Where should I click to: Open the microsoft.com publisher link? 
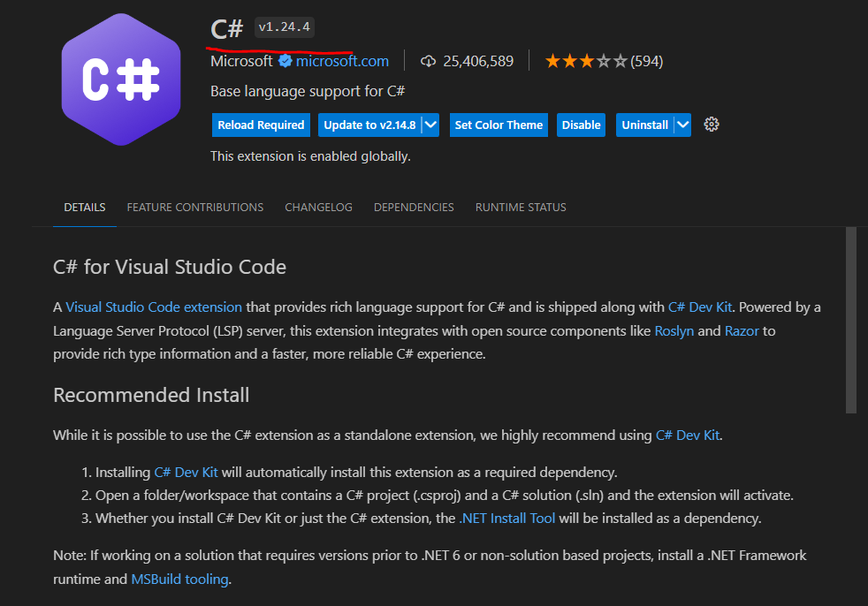[342, 61]
